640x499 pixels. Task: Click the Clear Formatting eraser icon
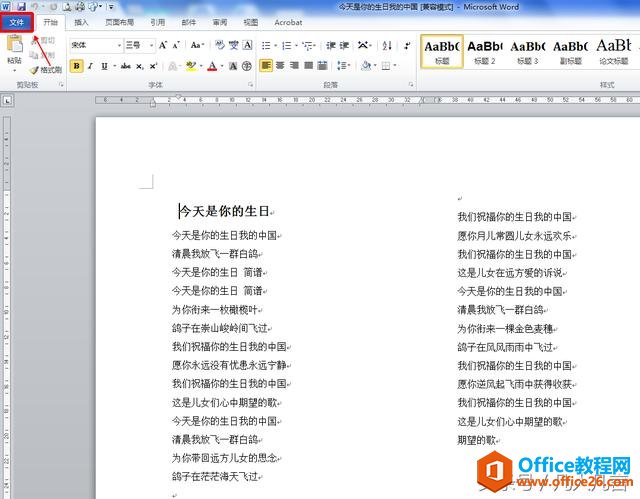220,45
